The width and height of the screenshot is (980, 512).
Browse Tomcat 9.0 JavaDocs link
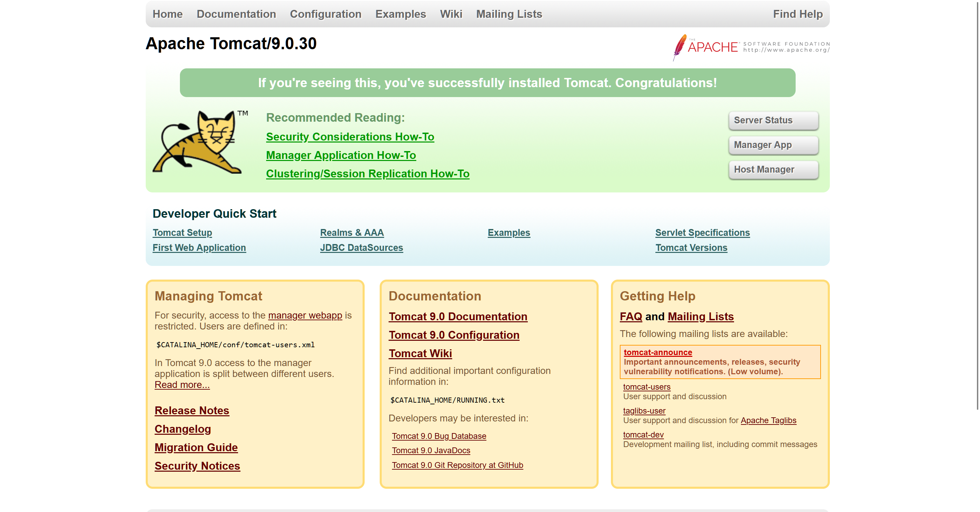[431, 450]
